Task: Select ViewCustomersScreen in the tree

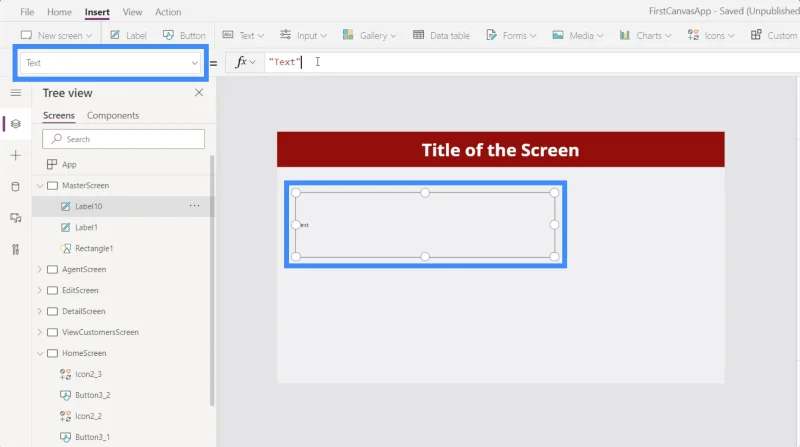Action: click(100, 332)
